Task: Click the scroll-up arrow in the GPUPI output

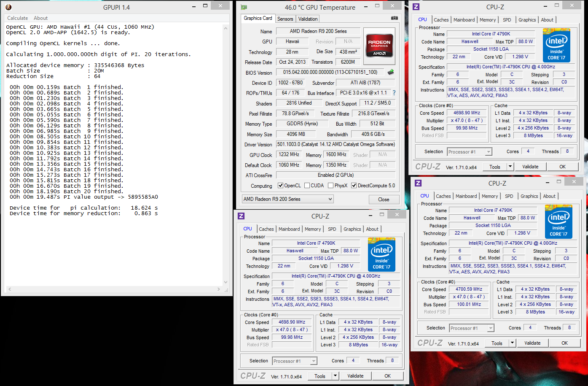Action: click(x=226, y=28)
